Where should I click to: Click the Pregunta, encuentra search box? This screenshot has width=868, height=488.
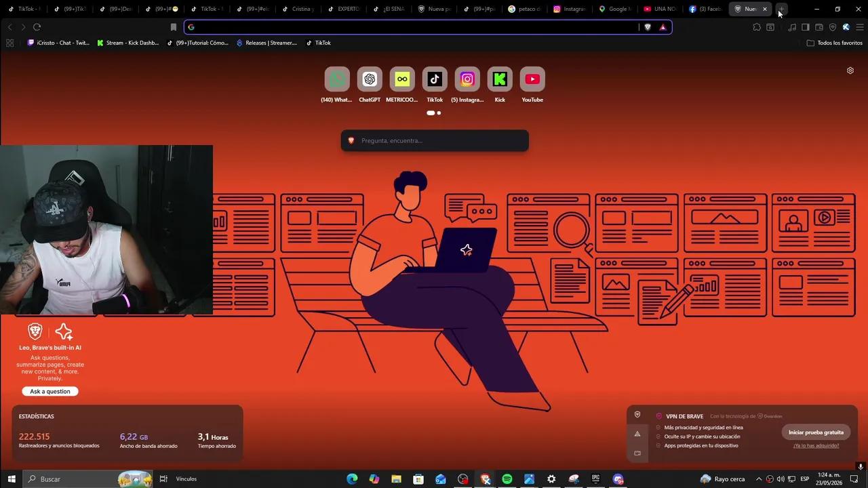click(435, 140)
